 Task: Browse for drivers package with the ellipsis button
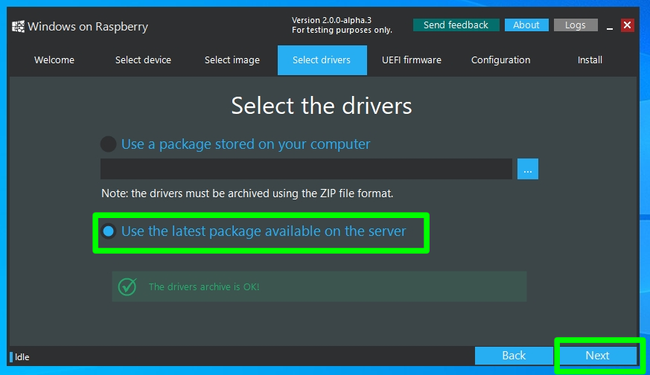[x=528, y=169]
